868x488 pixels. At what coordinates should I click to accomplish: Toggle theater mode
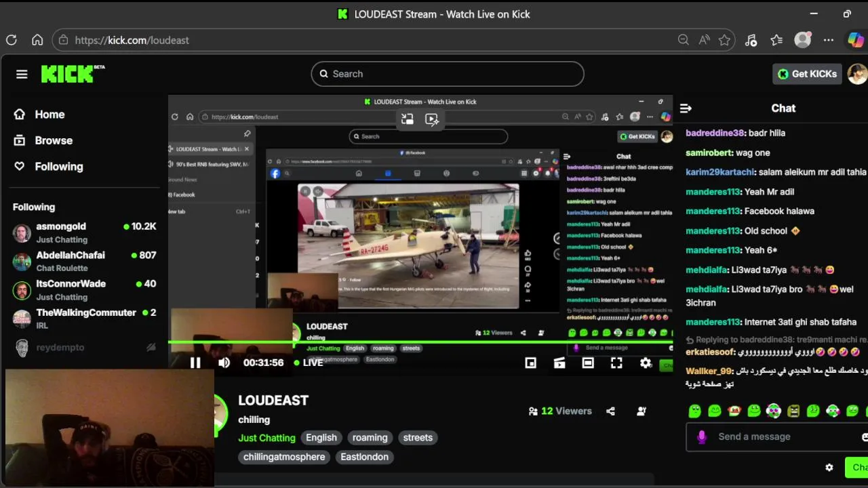click(588, 363)
